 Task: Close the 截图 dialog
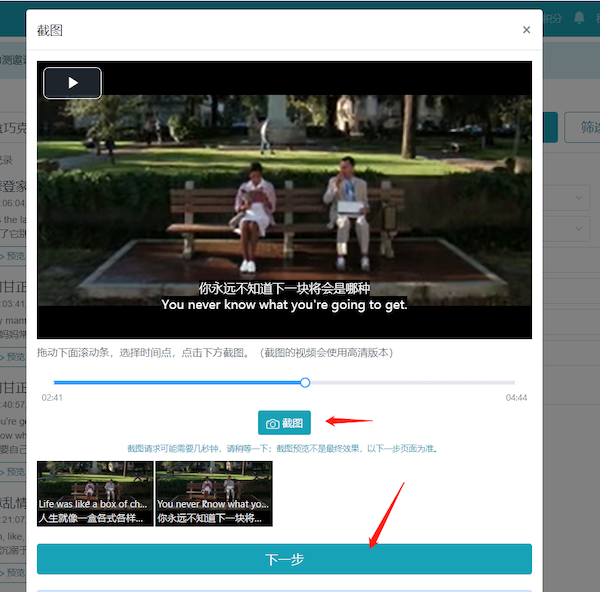pos(526,30)
